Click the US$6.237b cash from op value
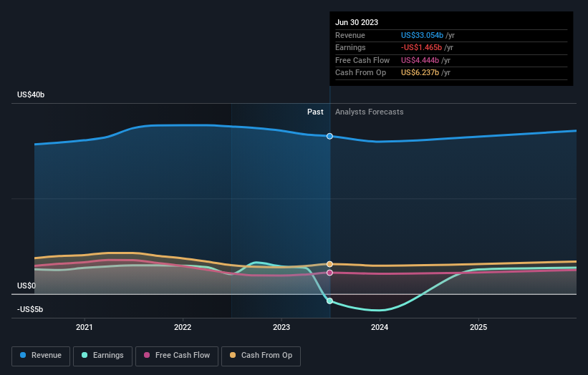588x375 pixels. (x=420, y=73)
